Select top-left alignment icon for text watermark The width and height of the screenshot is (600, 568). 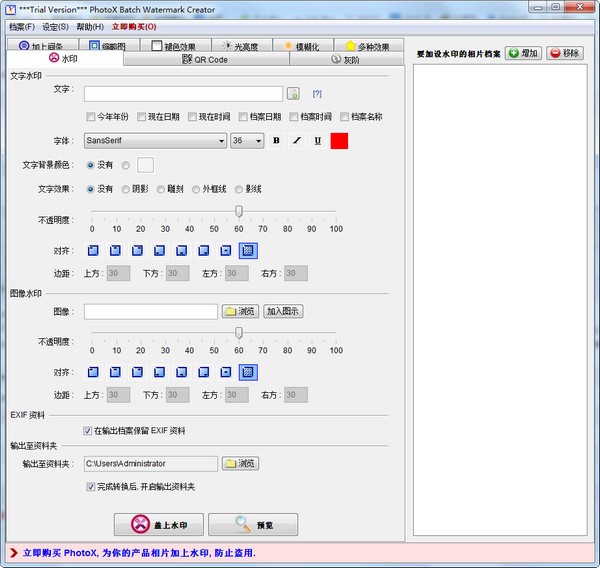(x=93, y=250)
